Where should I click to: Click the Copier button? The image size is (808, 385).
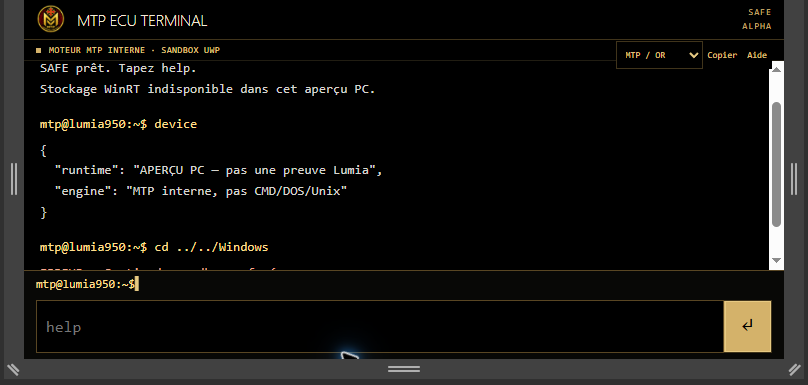(x=722, y=55)
